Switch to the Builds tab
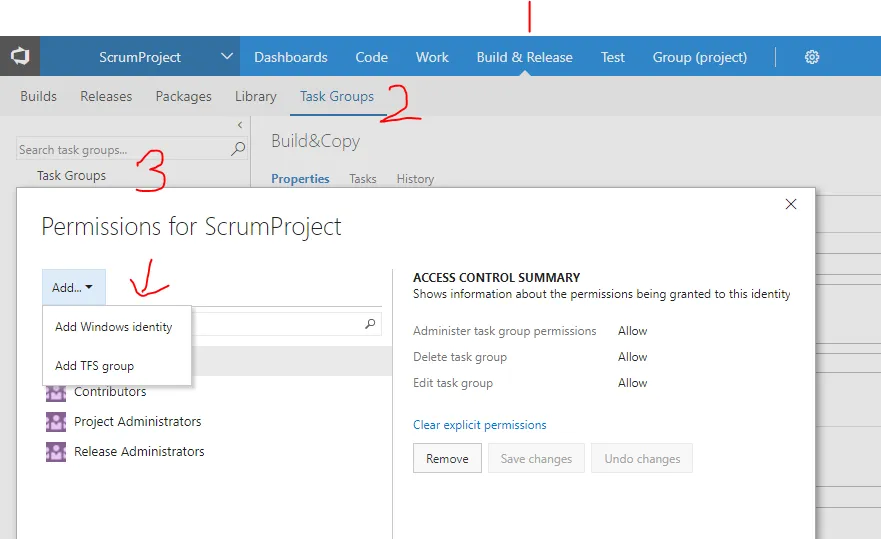 [38, 96]
